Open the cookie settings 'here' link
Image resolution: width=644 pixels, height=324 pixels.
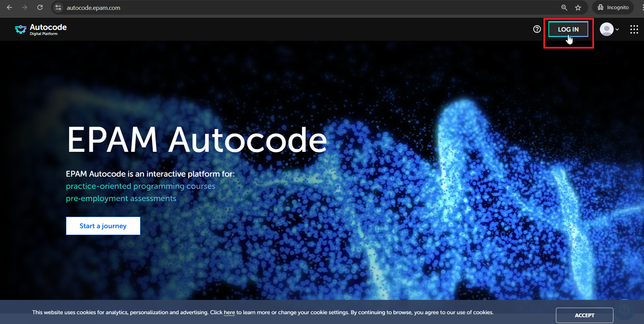[229, 312]
